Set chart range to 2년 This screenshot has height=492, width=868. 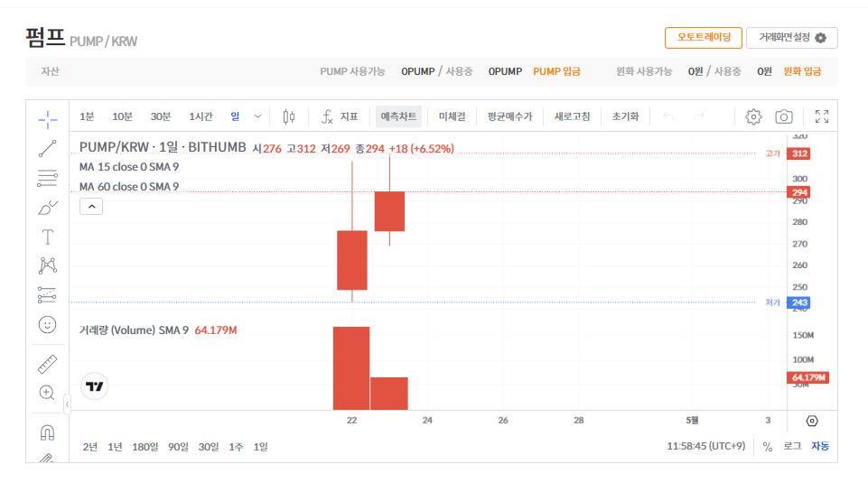point(90,447)
